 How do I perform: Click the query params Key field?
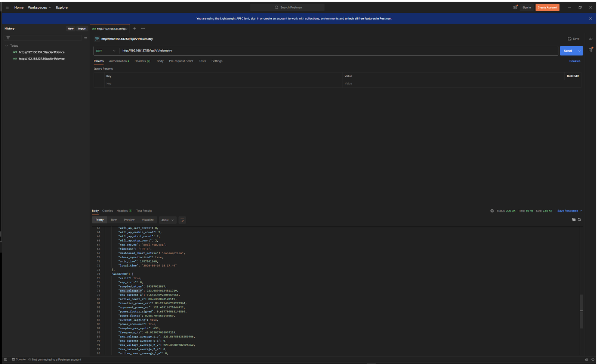(x=224, y=84)
